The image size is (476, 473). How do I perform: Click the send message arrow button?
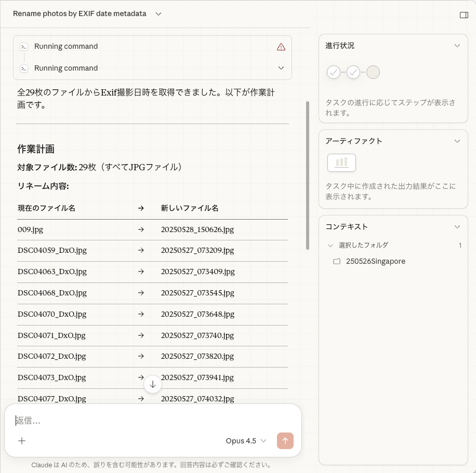[x=285, y=441]
